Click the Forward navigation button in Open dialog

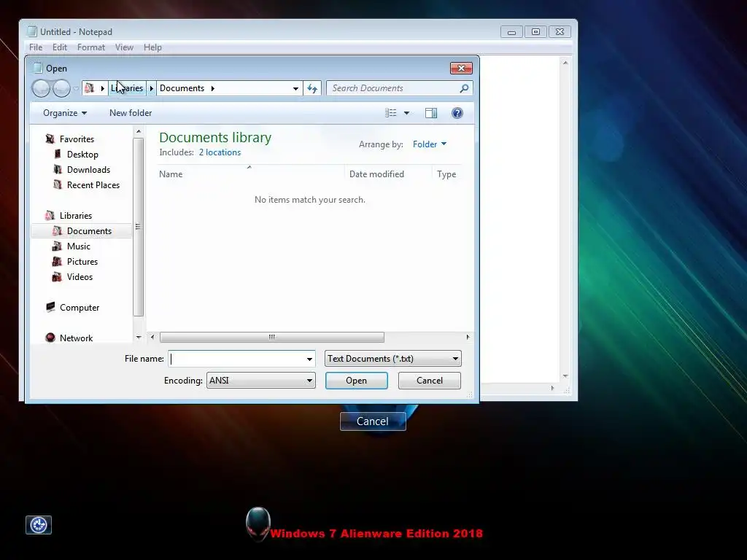[x=61, y=88]
